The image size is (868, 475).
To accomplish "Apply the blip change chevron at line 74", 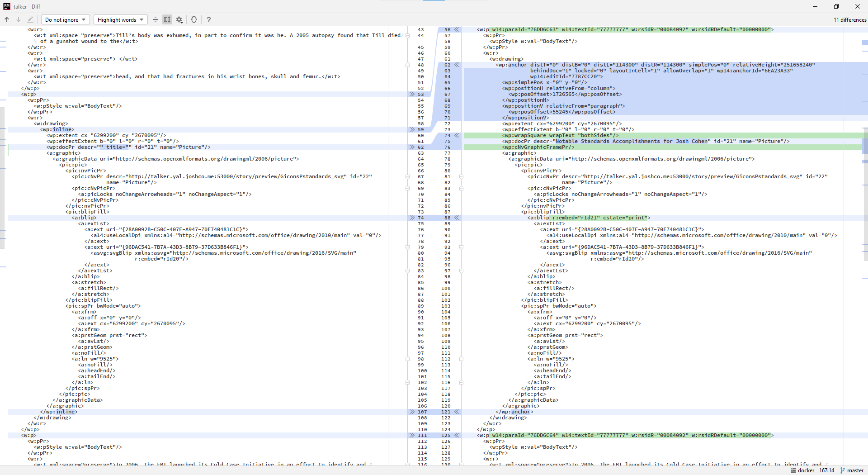I will coord(412,218).
